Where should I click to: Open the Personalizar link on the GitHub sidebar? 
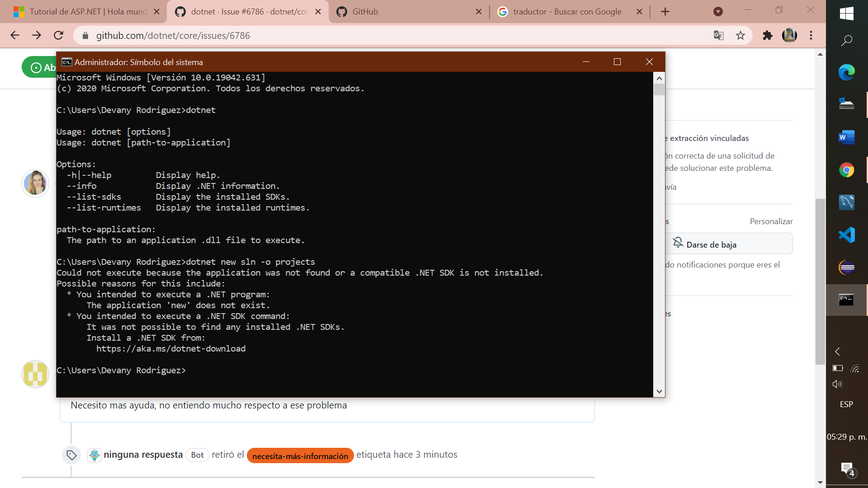pyautogui.click(x=771, y=221)
